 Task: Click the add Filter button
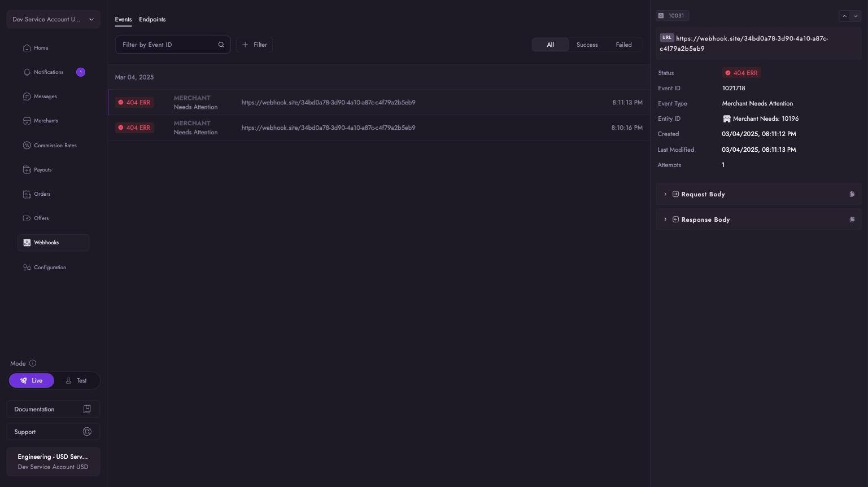click(255, 45)
